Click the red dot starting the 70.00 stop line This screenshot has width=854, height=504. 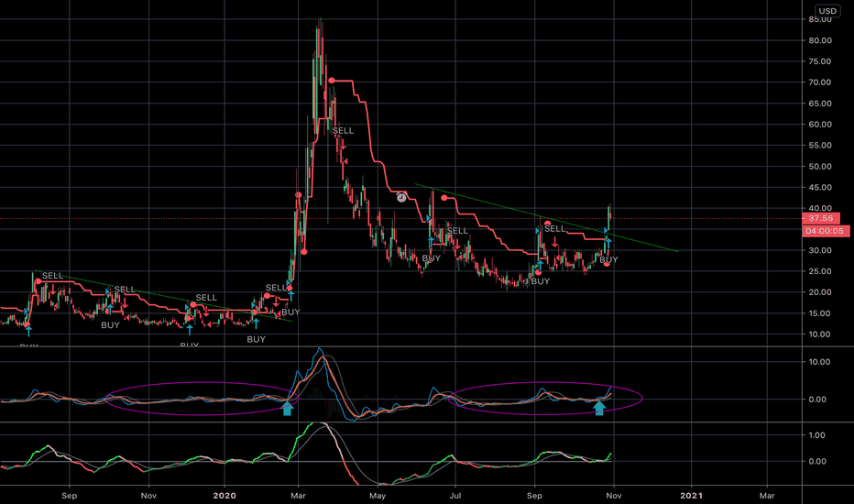(x=332, y=81)
